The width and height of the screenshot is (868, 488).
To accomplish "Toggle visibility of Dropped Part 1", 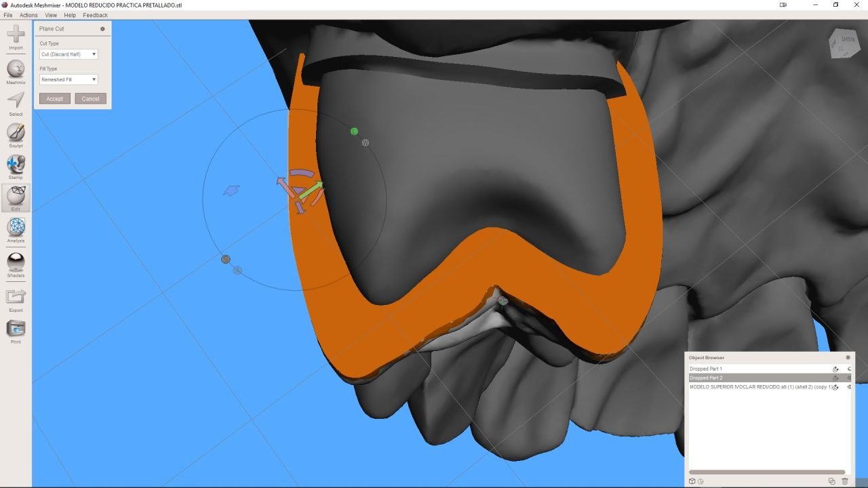I will [x=849, y=369].
